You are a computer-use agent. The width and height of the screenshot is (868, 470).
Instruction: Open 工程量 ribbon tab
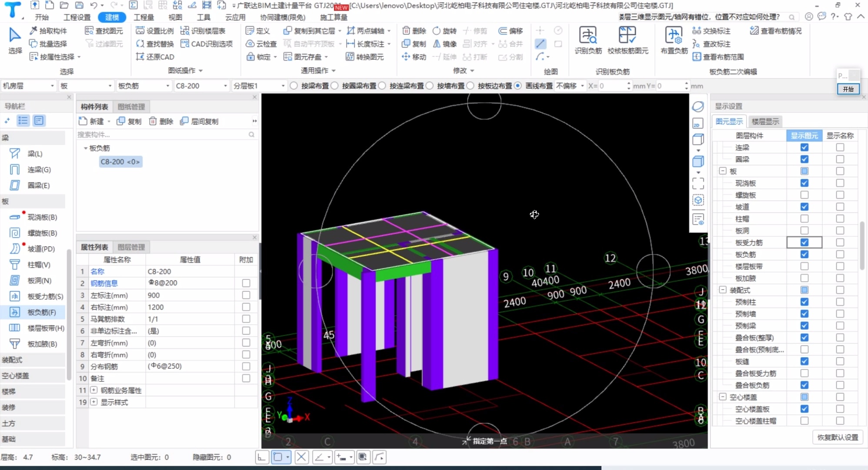coord(144,17)
